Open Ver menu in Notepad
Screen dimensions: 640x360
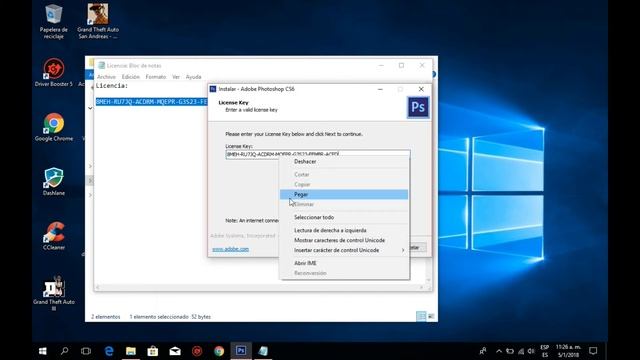[x=176, y=77]
